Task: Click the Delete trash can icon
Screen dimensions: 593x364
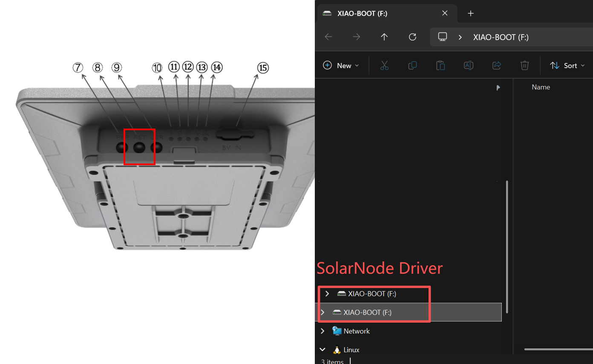Action: [525, 66]
